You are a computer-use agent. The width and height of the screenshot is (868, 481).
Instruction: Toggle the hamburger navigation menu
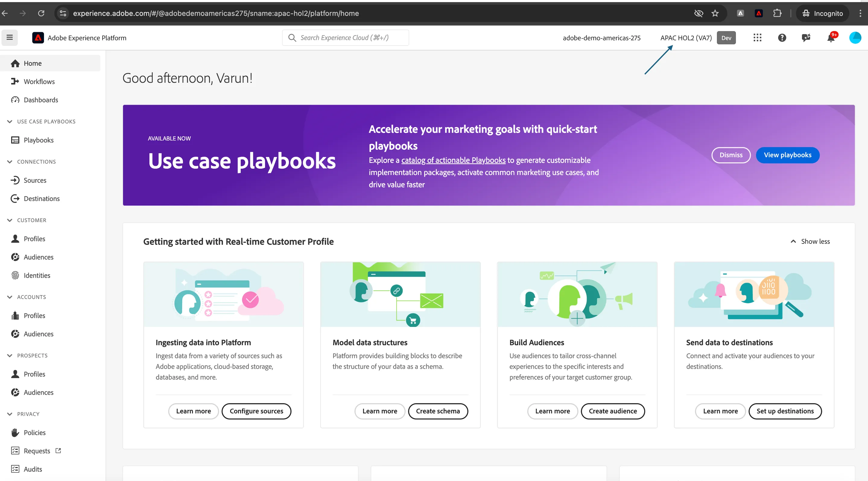click(9, 37)
